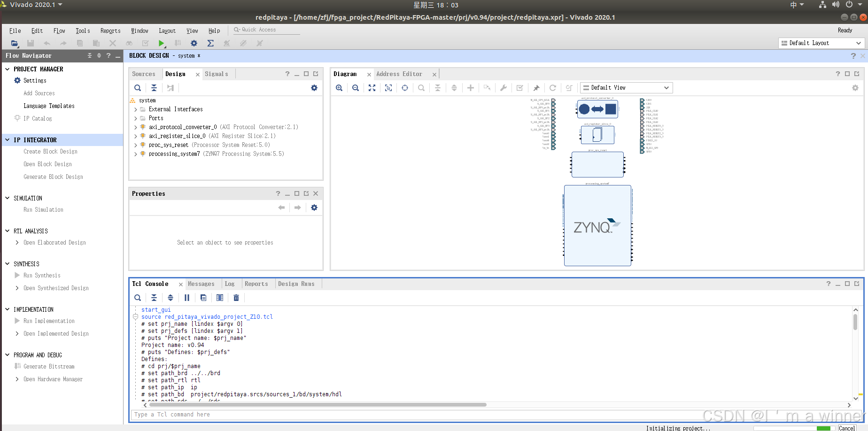Open Default View dropdown in diagram
Viewport: 868px width, 431px height.
click(x=626, y=88)
